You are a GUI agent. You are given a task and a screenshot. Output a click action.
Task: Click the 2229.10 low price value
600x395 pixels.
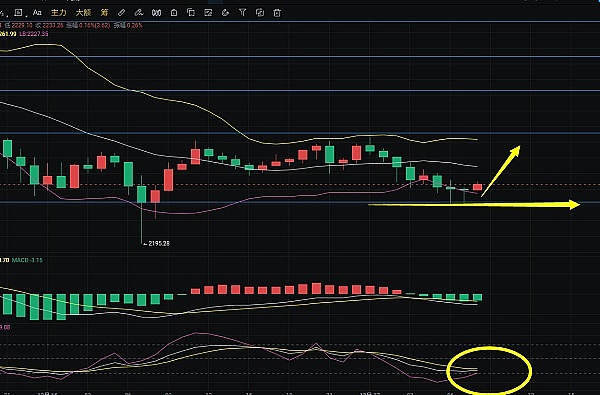(x=22, y=26)
